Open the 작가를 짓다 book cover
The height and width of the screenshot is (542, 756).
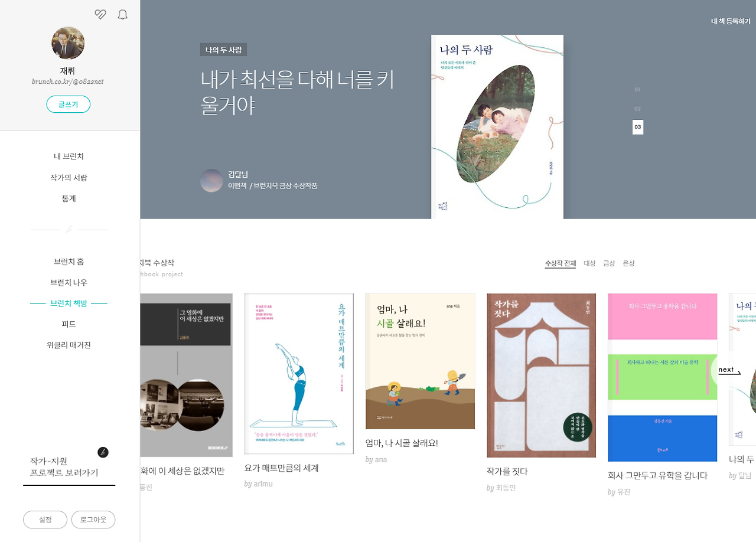click(x=541, y=376)
